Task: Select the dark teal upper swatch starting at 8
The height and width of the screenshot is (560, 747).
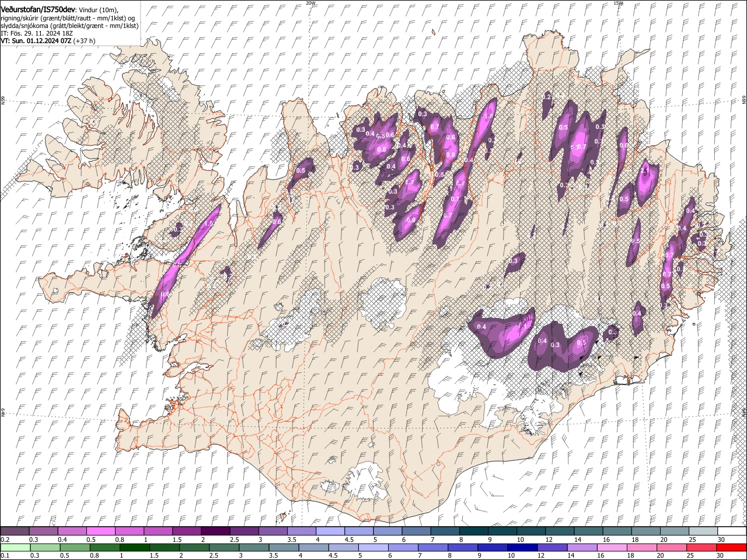Action: (x=473, y=531)
